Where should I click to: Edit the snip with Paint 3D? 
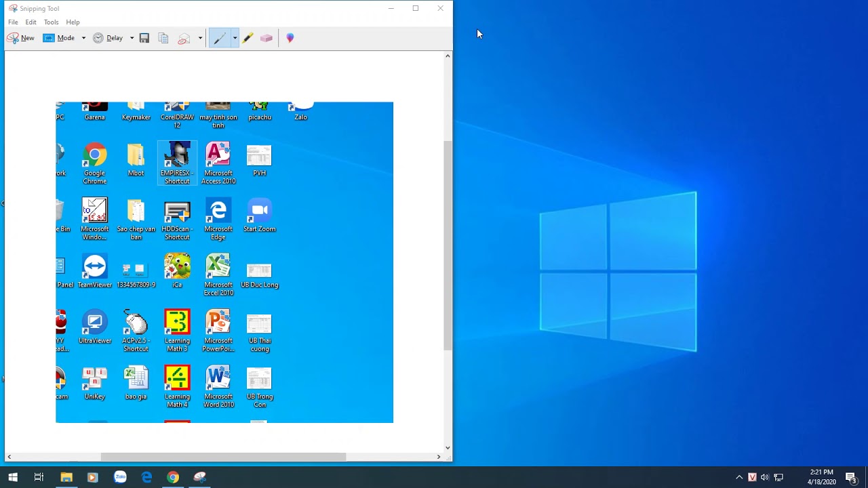(x=290, y=38)
